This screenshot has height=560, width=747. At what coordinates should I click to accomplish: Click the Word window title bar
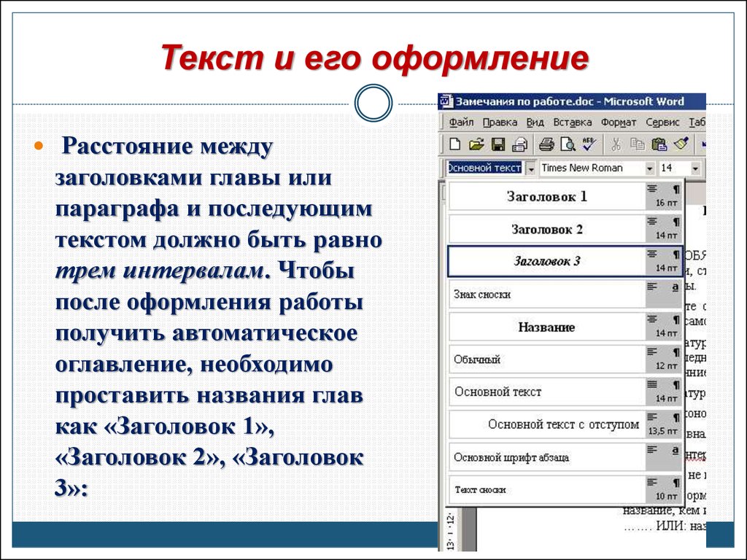coord(572,101)
